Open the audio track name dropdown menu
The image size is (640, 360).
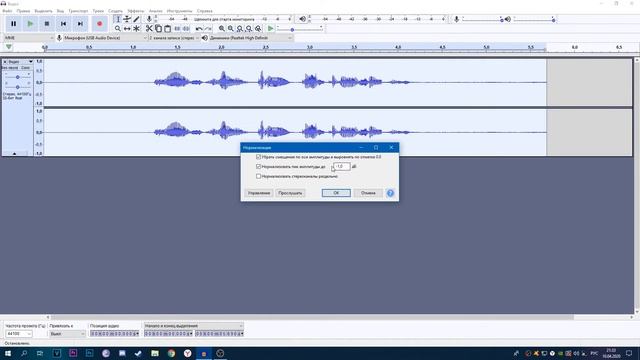pos(20,62)
